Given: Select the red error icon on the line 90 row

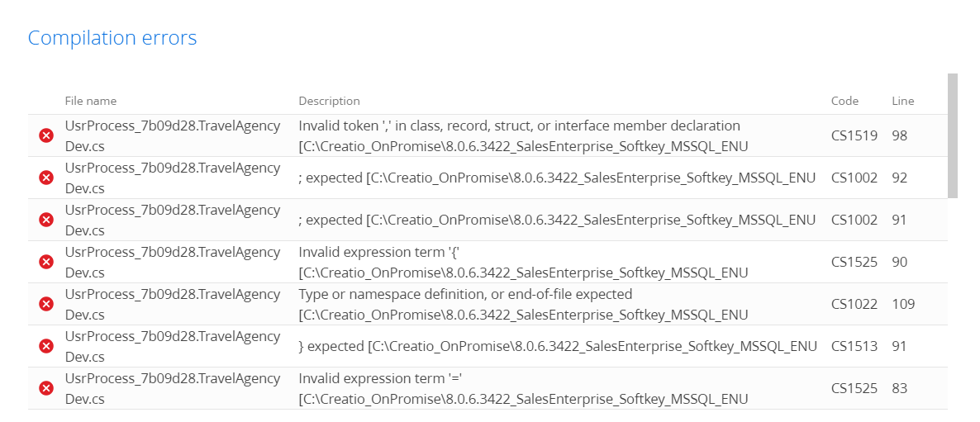Looking at the screenshot, I should (46, 262).
